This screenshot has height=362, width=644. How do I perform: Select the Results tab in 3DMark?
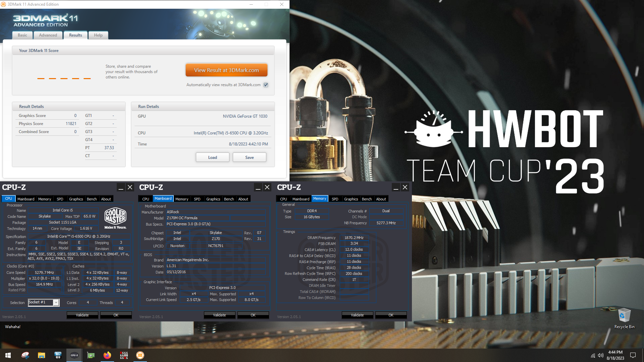(75, 35)
